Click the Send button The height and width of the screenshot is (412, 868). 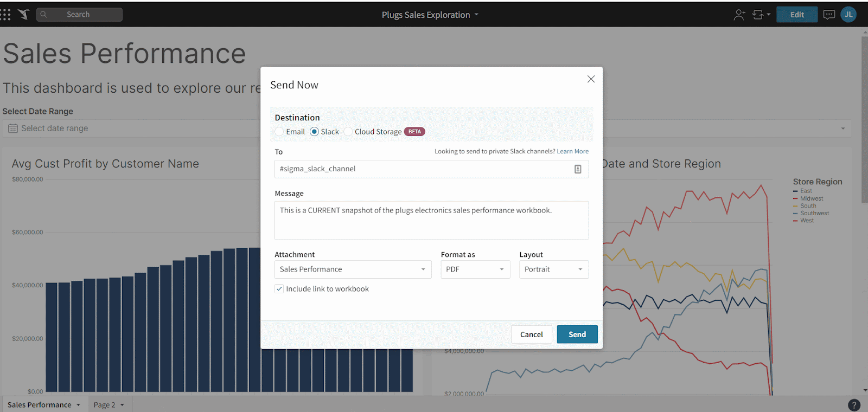coord(577,334)
